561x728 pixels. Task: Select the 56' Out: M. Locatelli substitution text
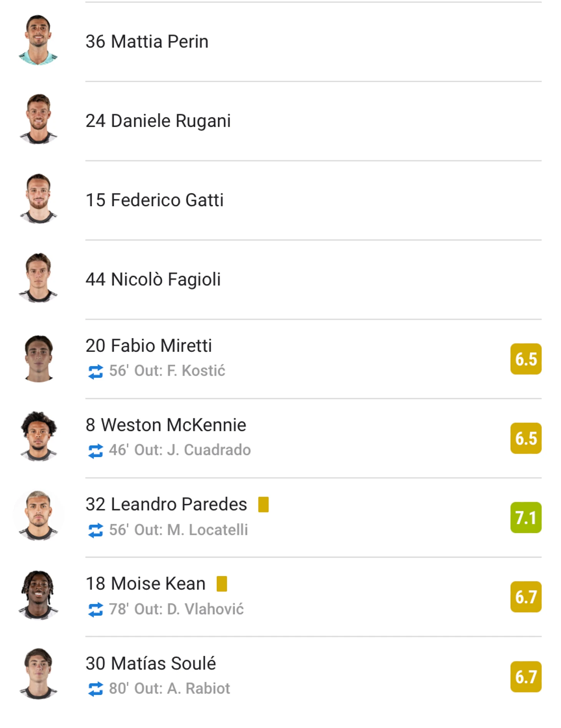pos(178,530)
